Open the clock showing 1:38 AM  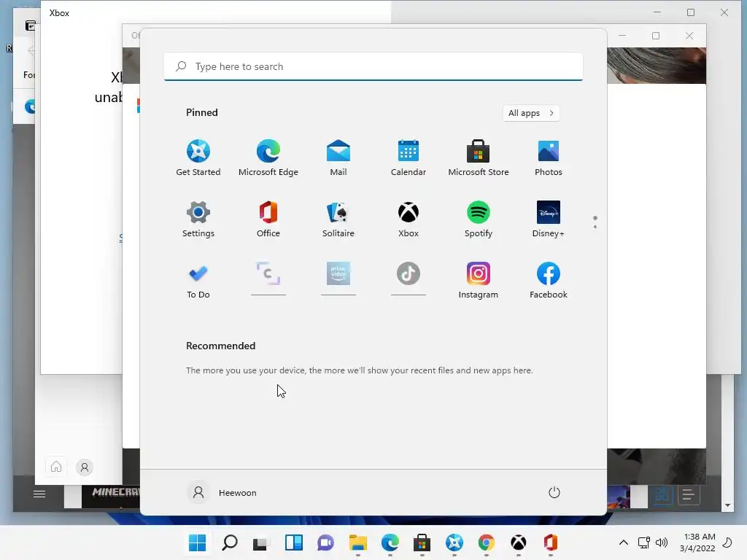(x=697, y=542)
